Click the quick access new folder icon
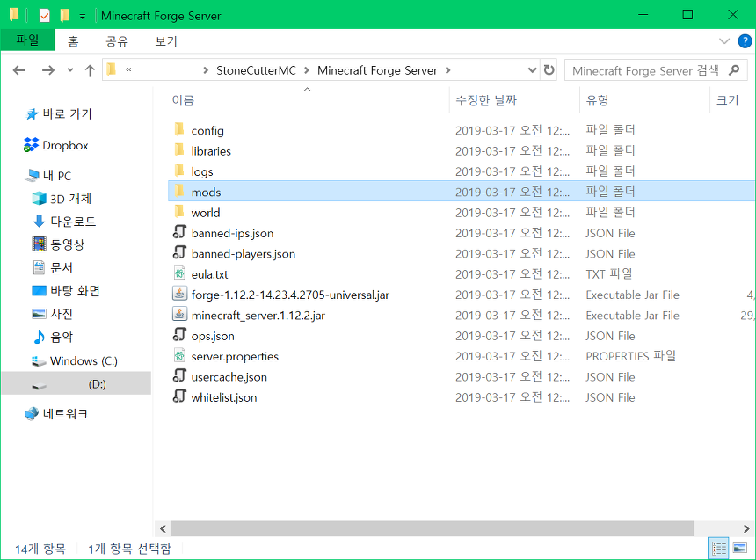756x560 pixels. point(64,16)
